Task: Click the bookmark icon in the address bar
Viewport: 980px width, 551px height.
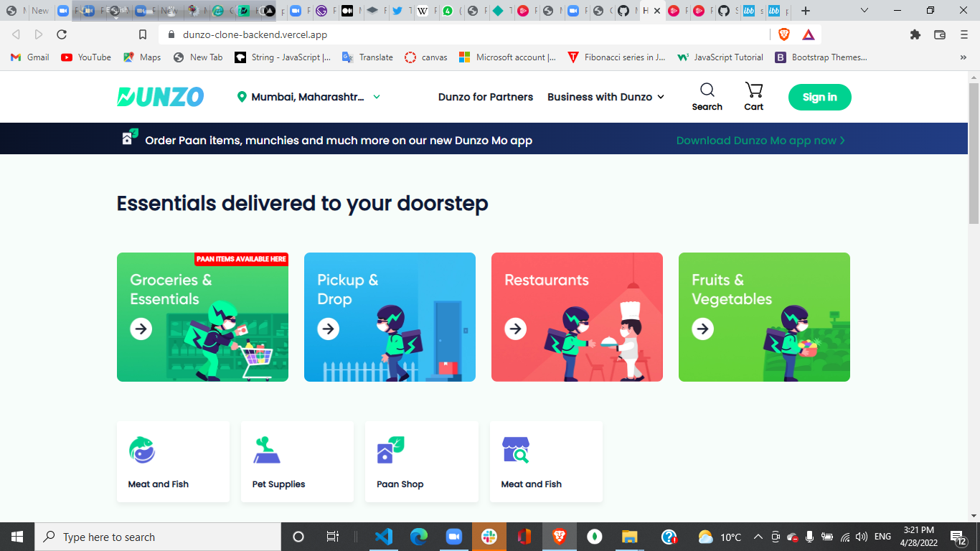Action: (x=143, y=34)
